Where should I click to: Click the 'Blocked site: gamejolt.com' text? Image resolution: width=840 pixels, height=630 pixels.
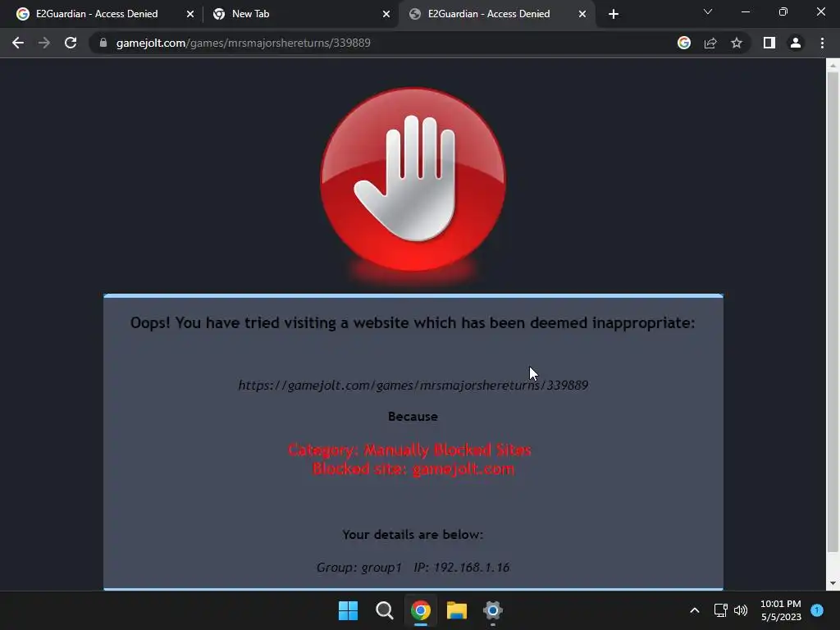coord(413,468)
